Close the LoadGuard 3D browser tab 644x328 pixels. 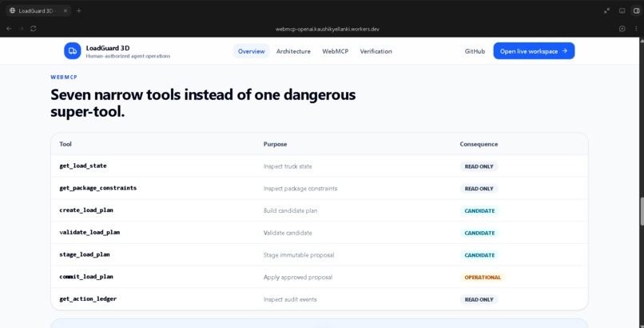pos(66,10)
